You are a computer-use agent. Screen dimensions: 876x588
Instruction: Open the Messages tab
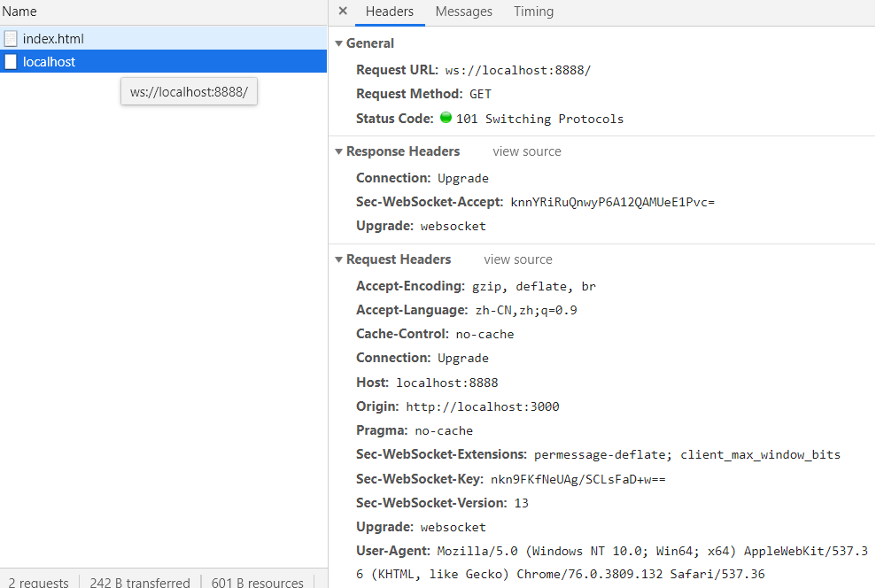pyautogui.click(x=463, y=12)
